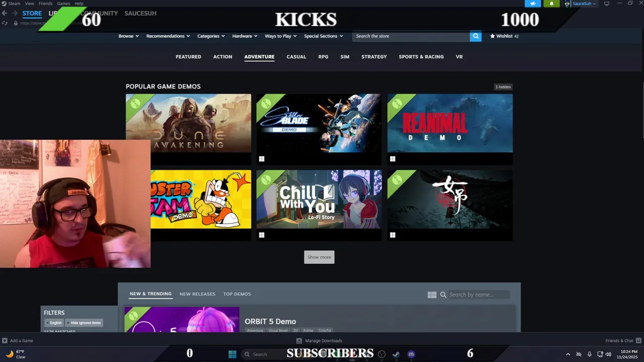The width and height of the screenshot is (644, 362).
Task: Click the blue store search magnifier button
Action: 475,36
